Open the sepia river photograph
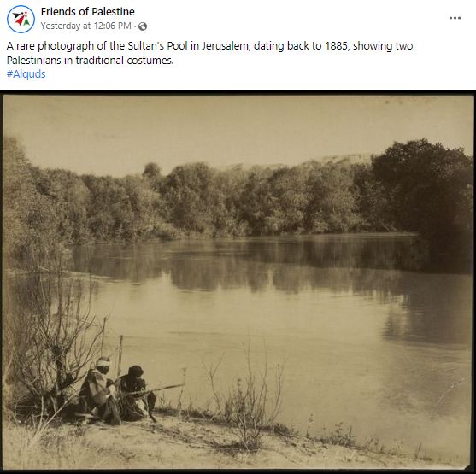The image size is (476, 474). coord(238,282)
